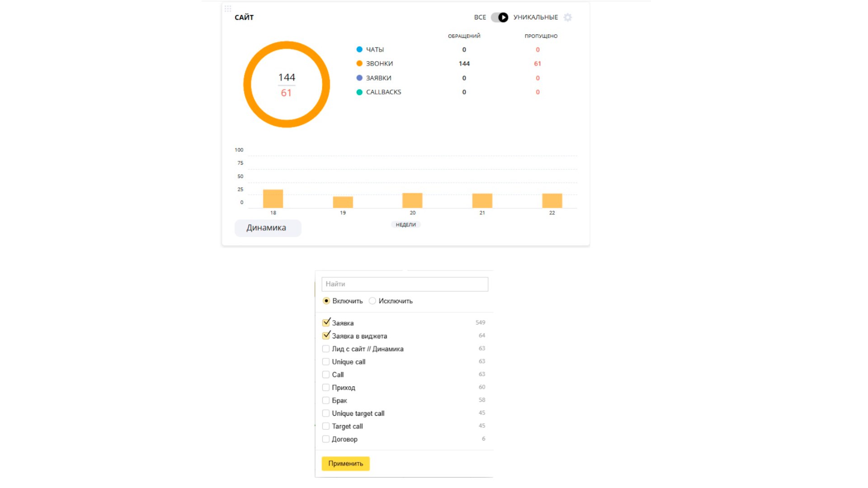Focus the Найти search field
868x488 pixels.
pos(405,284)
